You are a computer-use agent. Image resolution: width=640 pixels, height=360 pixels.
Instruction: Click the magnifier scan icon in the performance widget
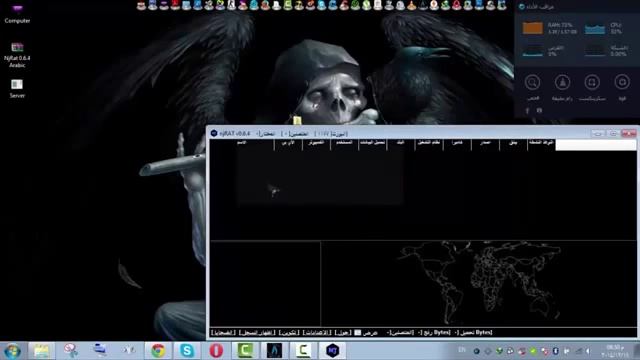click(x=532, y=82)
